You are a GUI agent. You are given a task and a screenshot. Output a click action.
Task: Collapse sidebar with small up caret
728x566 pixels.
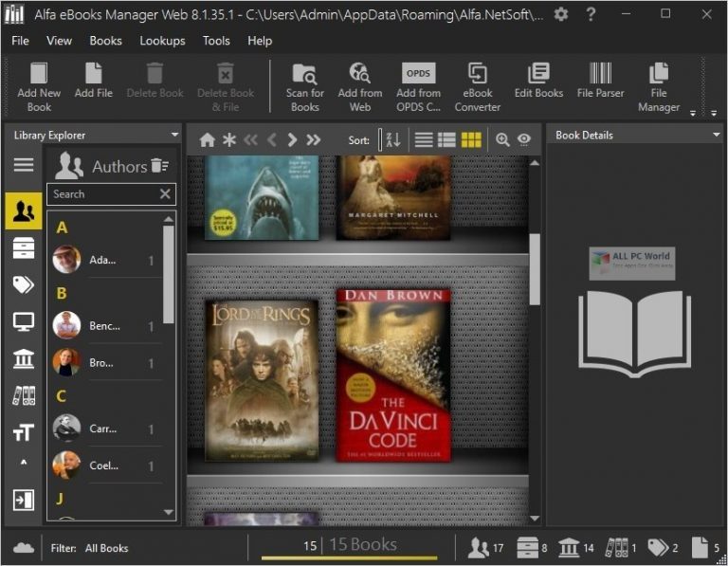pos(24,462)
